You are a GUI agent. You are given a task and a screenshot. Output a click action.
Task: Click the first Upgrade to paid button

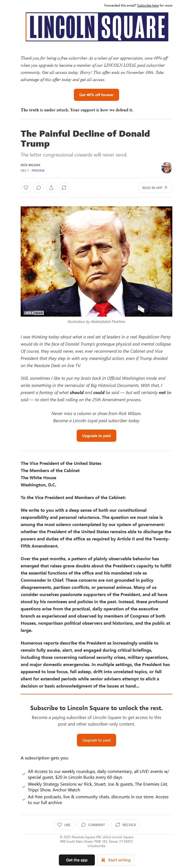pos(96,436)
